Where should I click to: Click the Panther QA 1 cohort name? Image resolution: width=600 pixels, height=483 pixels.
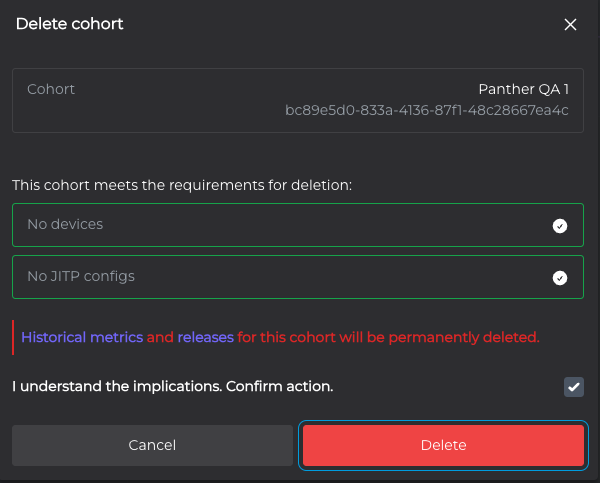click(x=523, y=89)
